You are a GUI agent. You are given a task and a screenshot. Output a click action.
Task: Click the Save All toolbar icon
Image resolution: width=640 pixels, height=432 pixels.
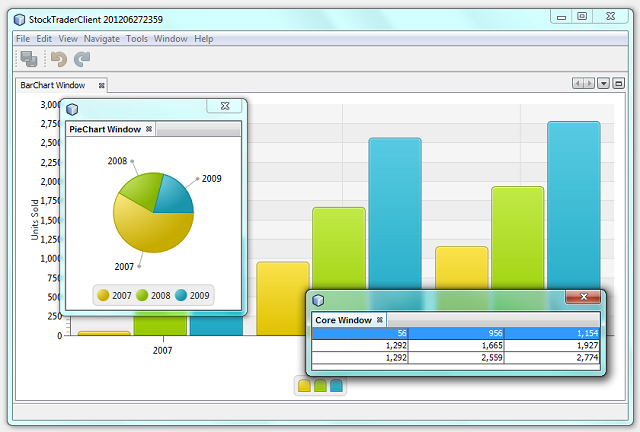[29, 59]
